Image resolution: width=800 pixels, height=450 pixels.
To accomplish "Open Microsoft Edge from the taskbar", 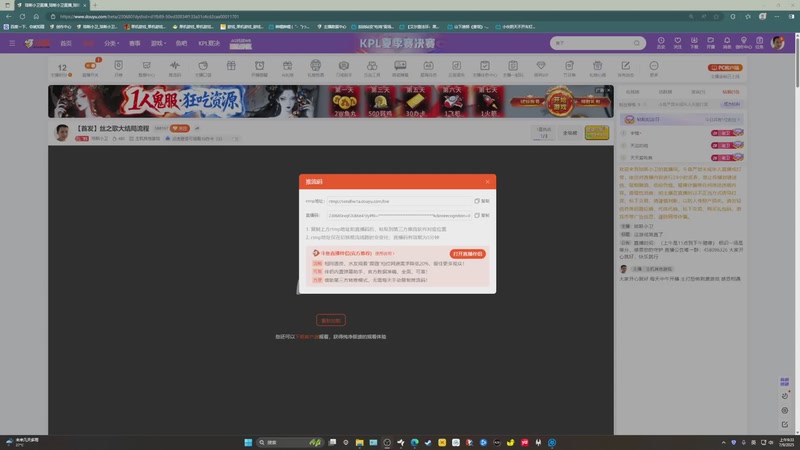I will [414, 442].
